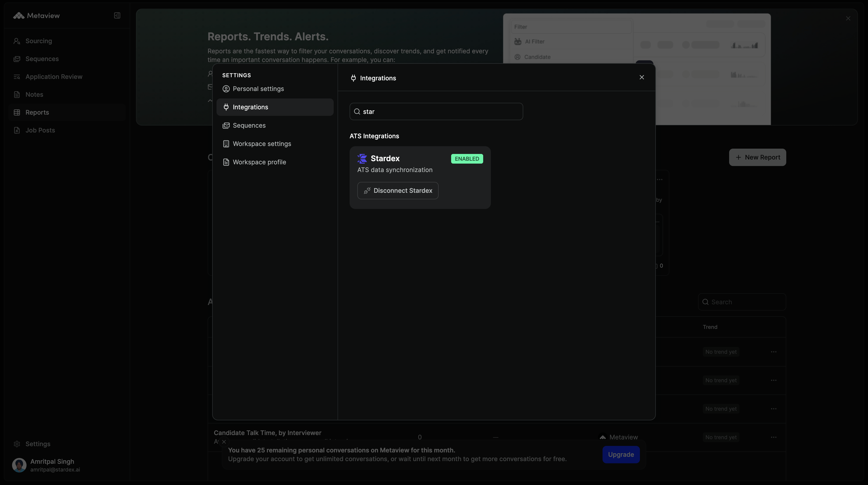Collapse the Reports intro with the chevron
Viewport: 868px width, 485px height.
(210, 101)
